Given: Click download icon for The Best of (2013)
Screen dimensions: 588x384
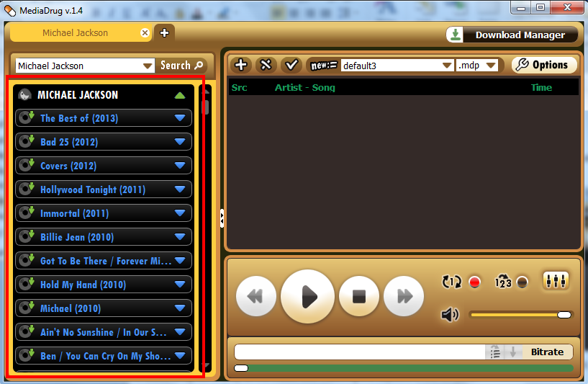Looking at the screenshot, I should pyautogui.click(x=27, y=117).
